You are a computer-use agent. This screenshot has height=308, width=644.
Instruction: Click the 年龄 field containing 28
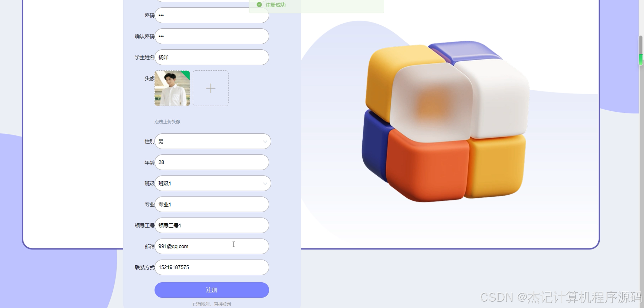(212, 162)
